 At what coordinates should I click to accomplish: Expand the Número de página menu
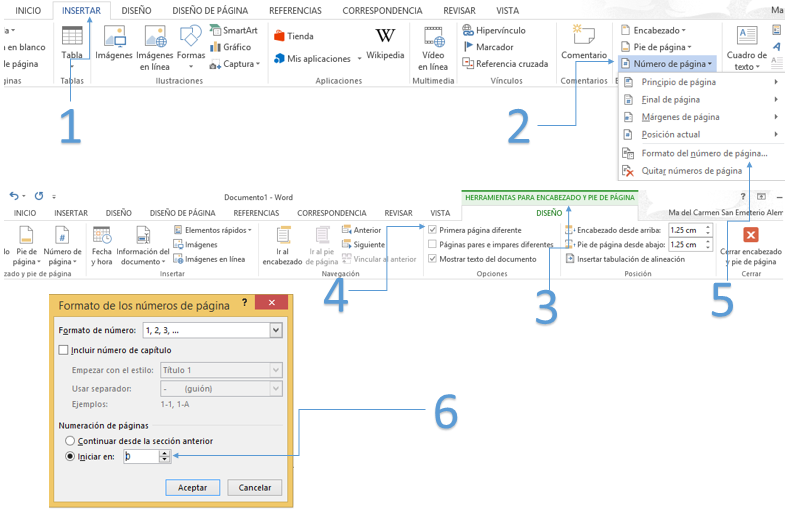tap(667, 63)
